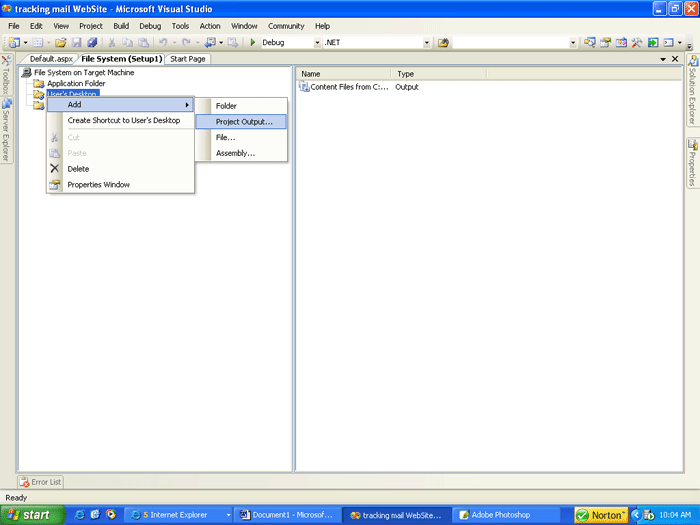Open the New Project dropdown arrow
The image size is (700, 525).
click(x=25, y=43)
